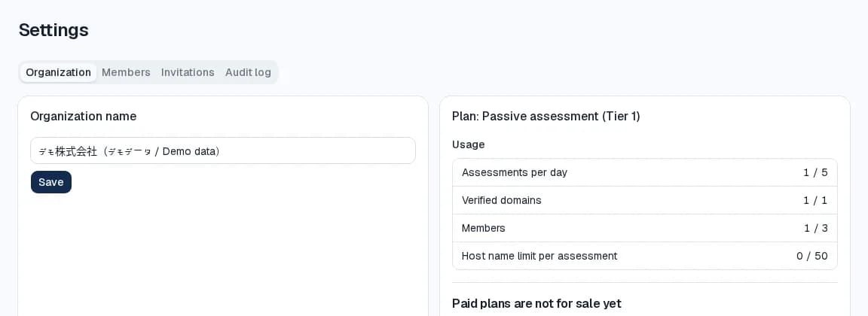868x316 pixels.
Task: Select the Usage label
Action: [x=469, y=144]
